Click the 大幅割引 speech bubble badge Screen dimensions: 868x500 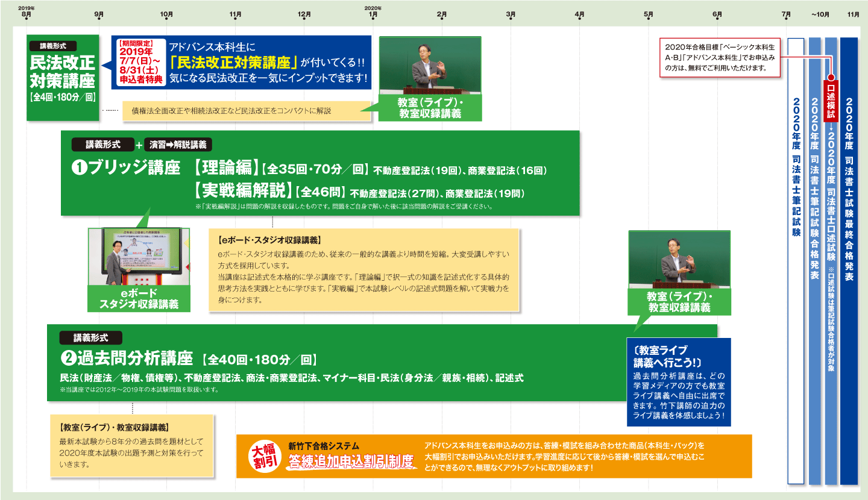pyautogui.click(x=263, y=456)
